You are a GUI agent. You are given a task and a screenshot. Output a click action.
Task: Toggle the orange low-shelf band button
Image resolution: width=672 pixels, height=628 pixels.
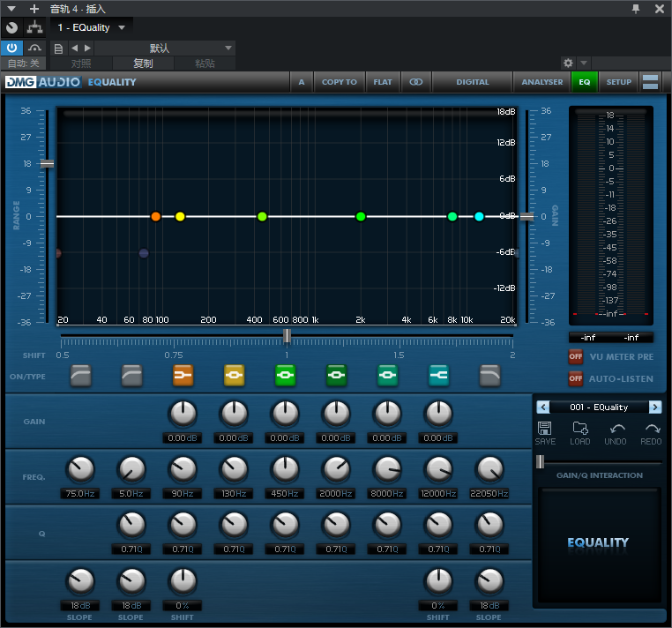(x=183, y=376)
